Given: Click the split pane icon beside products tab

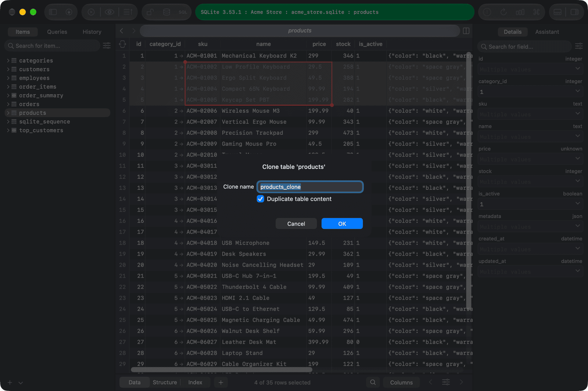Looking at the screenshot, I should pyautogui.click(x=466, y=31).
